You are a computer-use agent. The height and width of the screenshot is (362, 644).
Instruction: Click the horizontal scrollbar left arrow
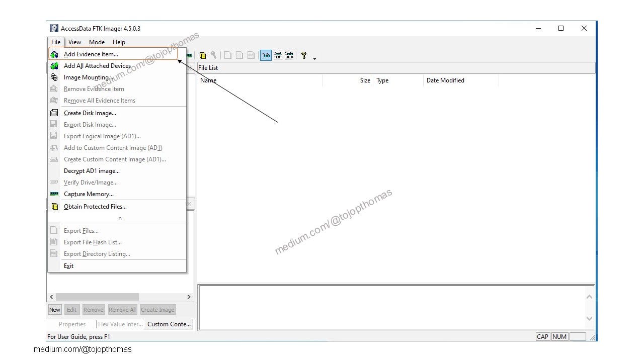tap(51, 297)
